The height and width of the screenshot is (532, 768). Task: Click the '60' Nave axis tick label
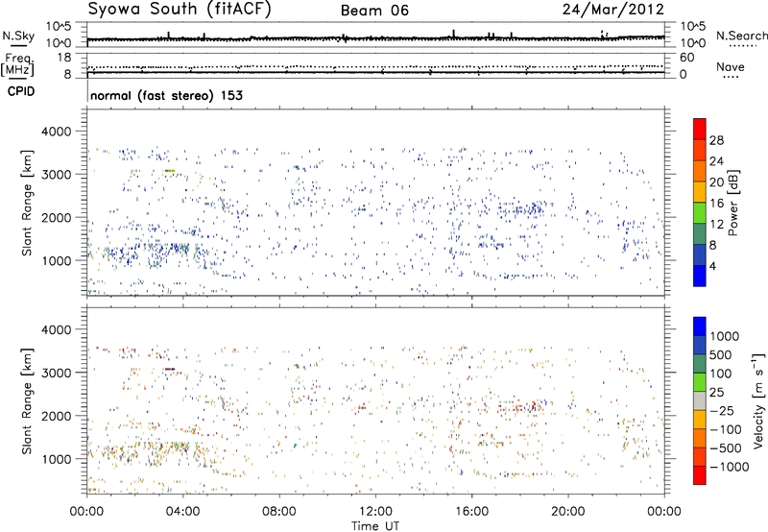[x=687, y=58]
